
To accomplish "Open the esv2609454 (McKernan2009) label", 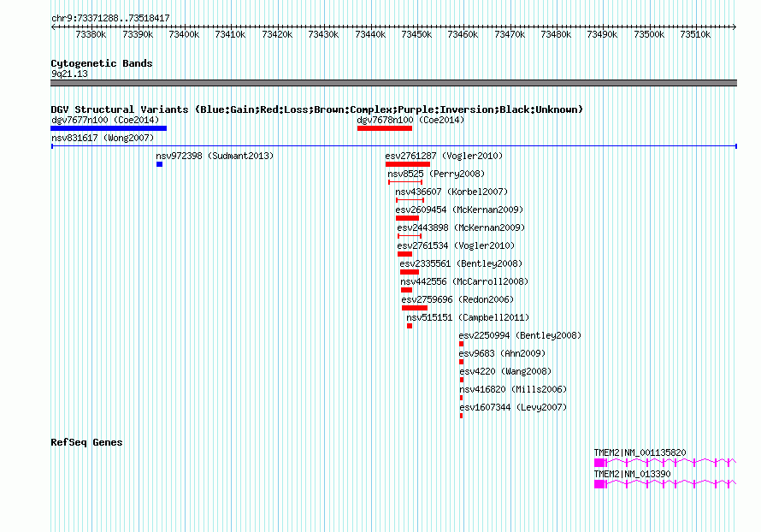I will [460, 210].
